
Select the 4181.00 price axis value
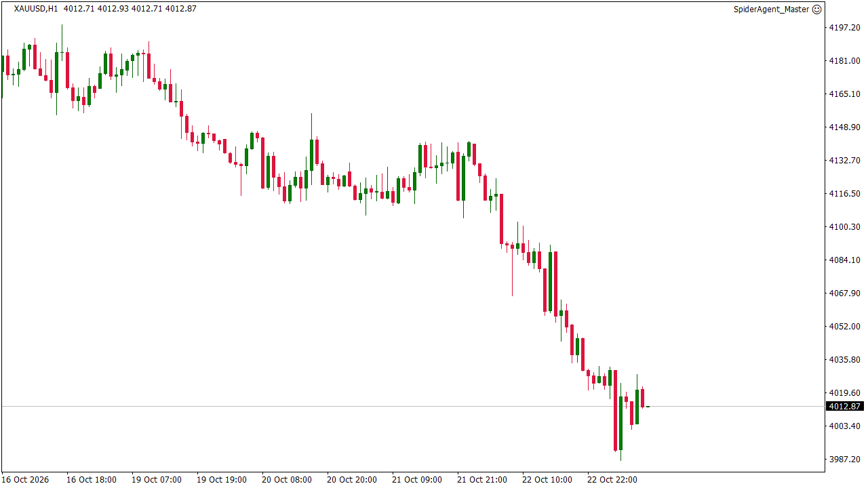click(x=844, y=61)
